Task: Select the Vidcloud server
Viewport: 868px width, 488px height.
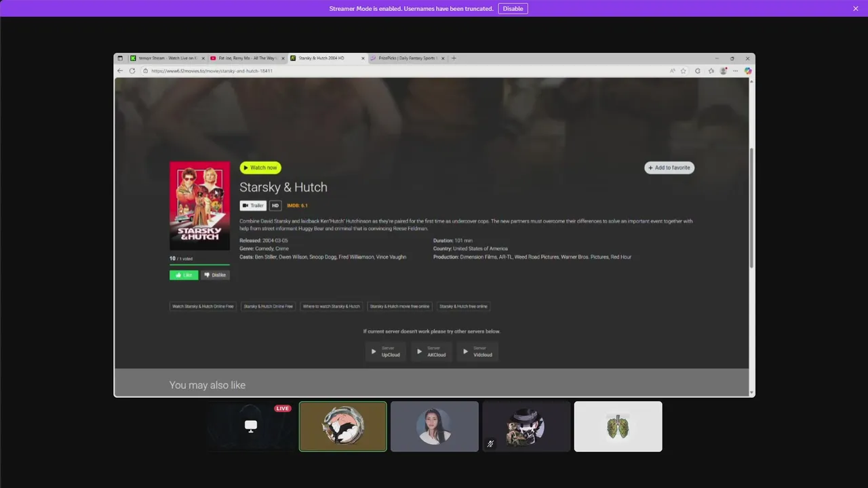Action: [477, 352]
